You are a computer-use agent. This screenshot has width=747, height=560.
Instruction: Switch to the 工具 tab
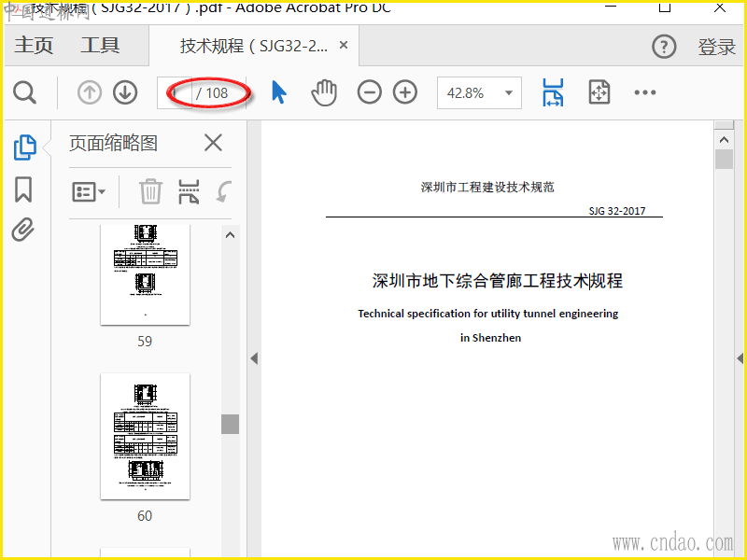click(x=100, y=46)
